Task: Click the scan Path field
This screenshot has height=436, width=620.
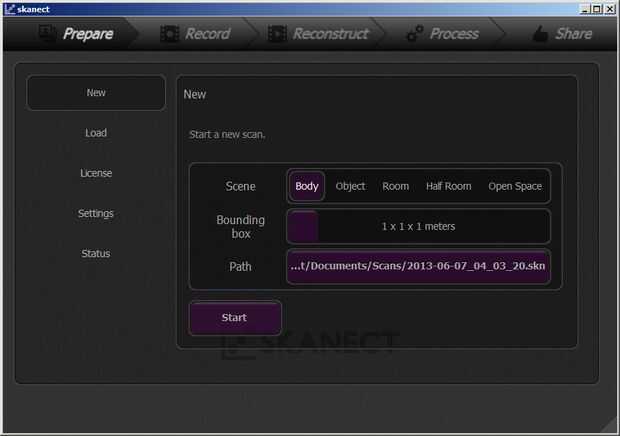Action: click(419, 266)
